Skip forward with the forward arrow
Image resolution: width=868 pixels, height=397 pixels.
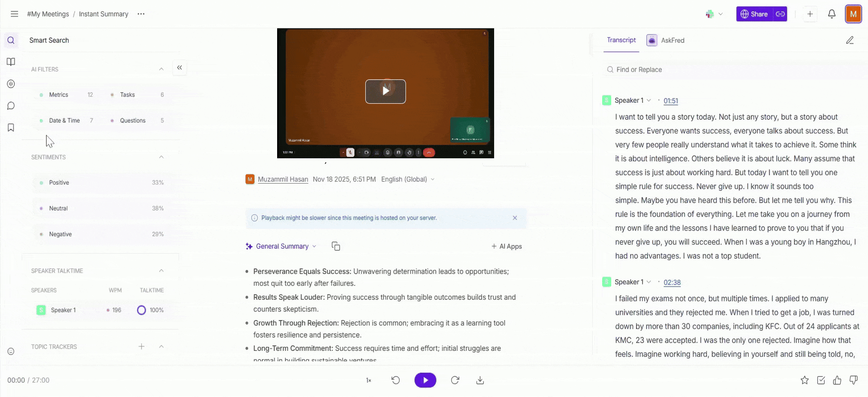[455, 380]
